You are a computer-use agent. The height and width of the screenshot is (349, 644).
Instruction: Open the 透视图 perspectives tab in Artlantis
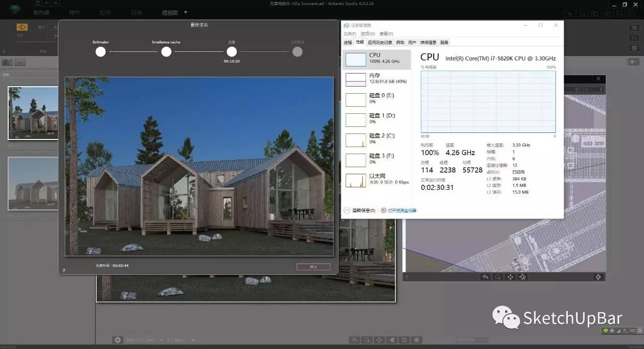pos(171,12)
